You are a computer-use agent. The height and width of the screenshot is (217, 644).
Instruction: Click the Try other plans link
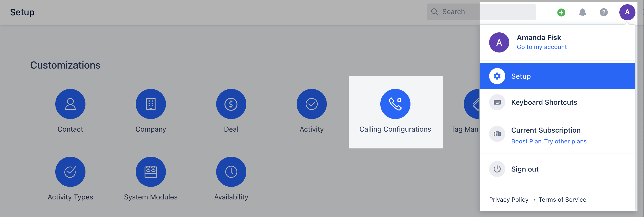pyautogui.click(x=565, y=141)
